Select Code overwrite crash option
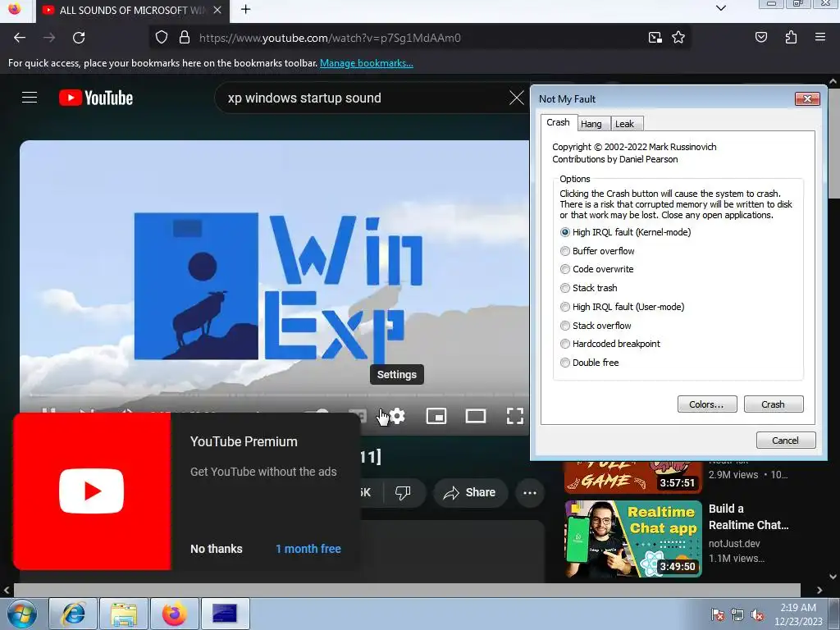The height and width of the screenshot is (630, 840). 596,269
